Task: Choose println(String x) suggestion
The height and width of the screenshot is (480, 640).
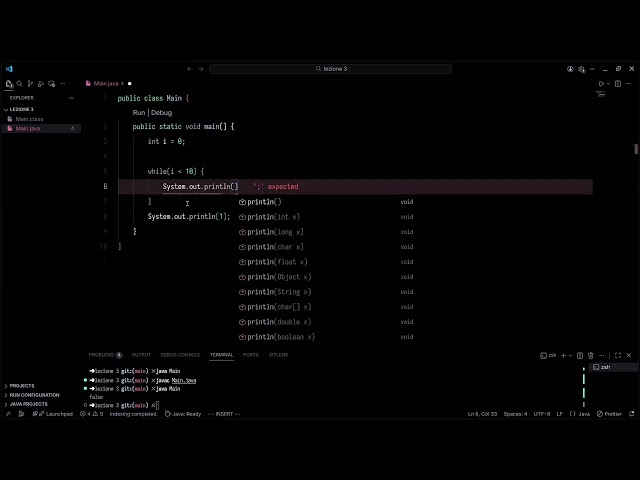Action: (327, 292)
